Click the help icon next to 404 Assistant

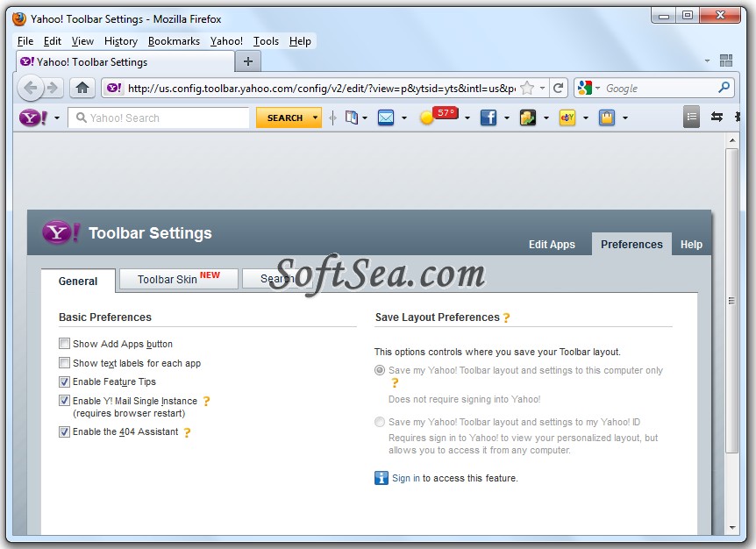pyautogui.click(x=187, y=432)
